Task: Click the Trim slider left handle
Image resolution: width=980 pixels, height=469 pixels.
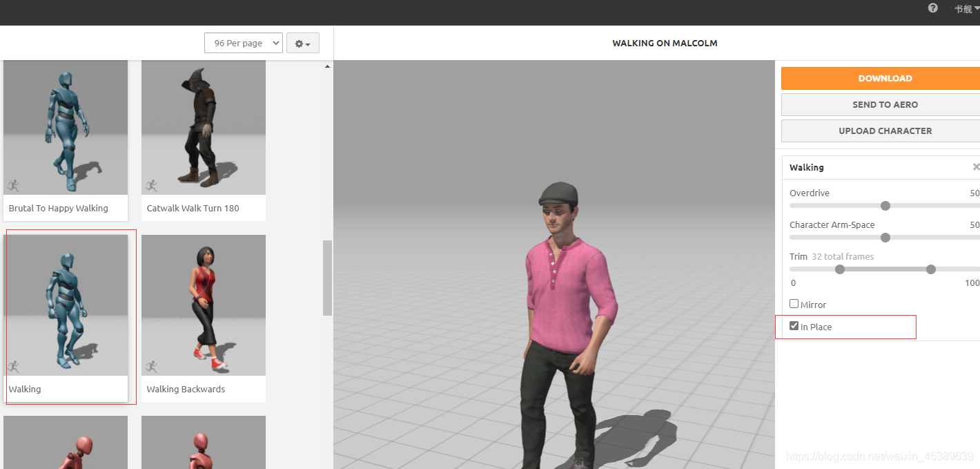Action: 840,269
